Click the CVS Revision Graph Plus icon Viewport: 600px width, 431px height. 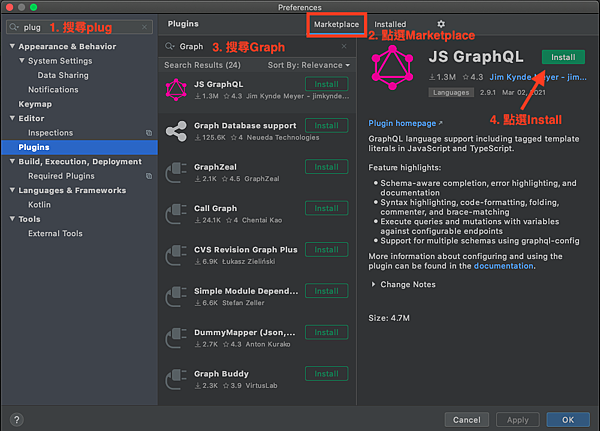click(176, 255)
